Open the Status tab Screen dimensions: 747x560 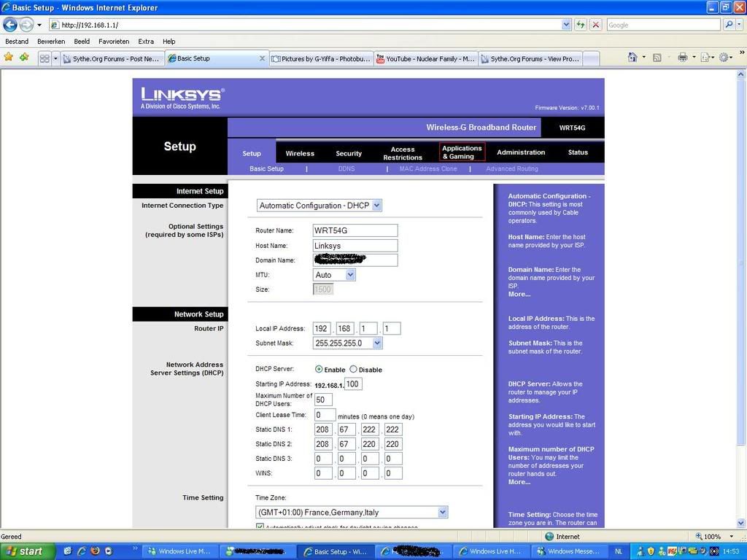pos(578,152)
